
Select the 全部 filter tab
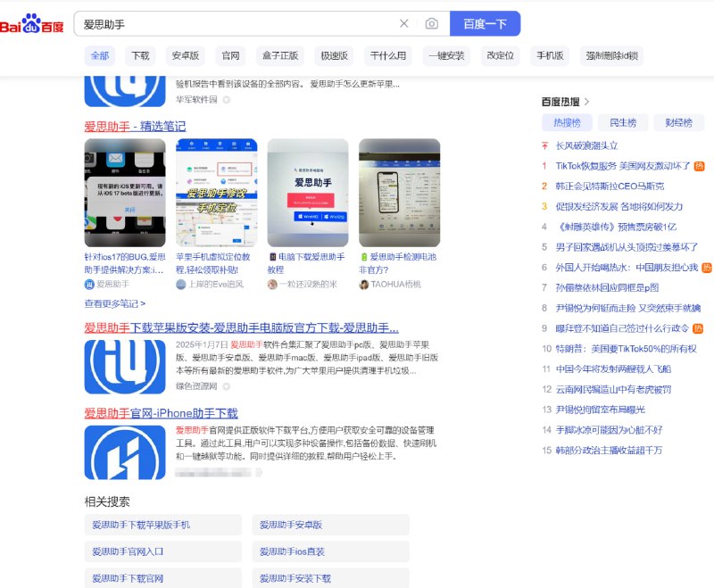point(100,56)
